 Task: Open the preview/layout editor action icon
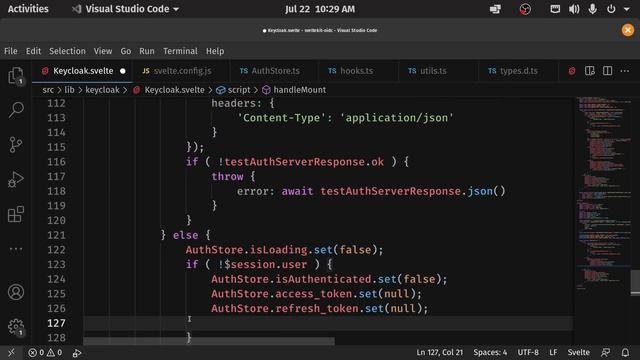point(589,71)
